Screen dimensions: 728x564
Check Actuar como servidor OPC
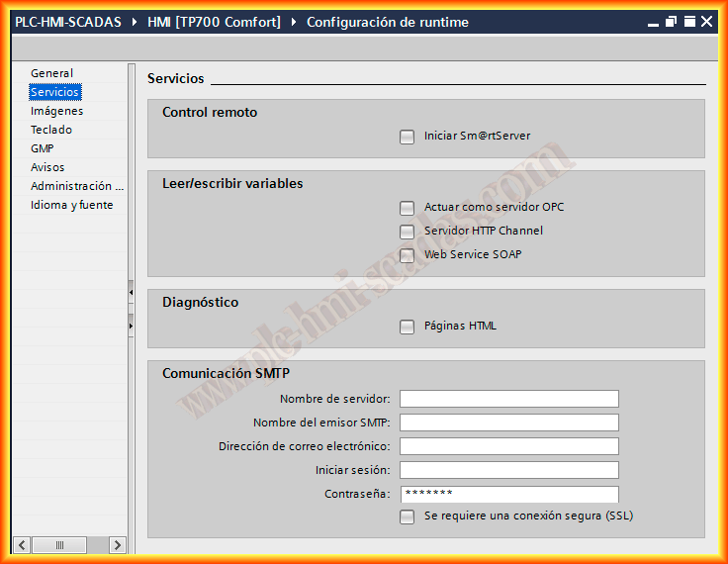(407, 208)
